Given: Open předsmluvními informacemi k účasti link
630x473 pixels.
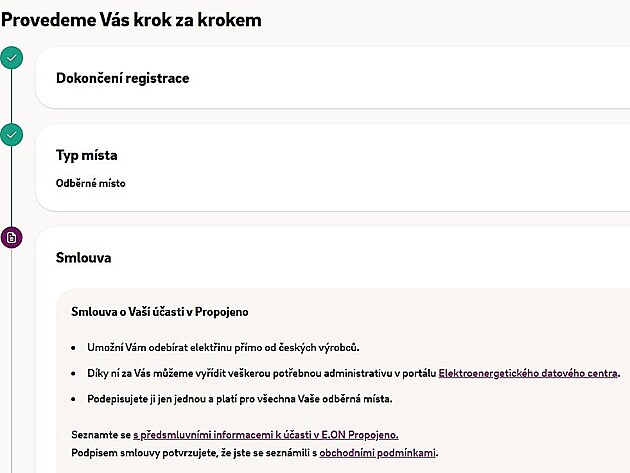Looking at the screenshot, I should (x=266, y=435).
